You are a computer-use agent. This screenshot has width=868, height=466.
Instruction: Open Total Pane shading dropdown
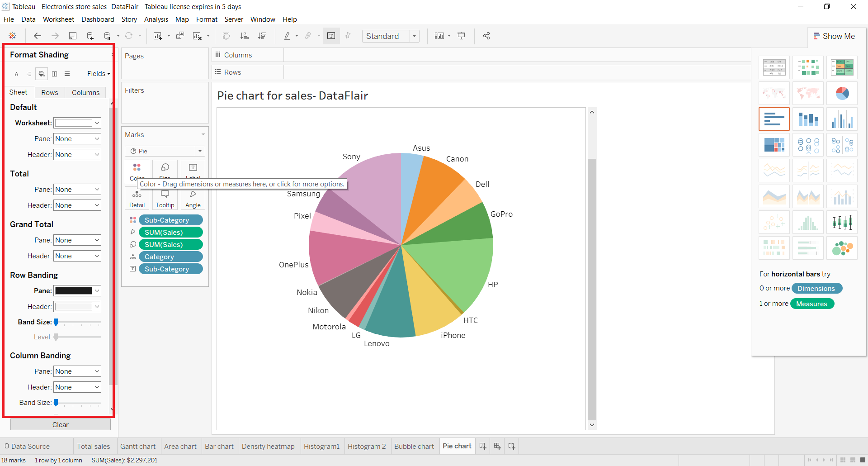pos(77,190)
